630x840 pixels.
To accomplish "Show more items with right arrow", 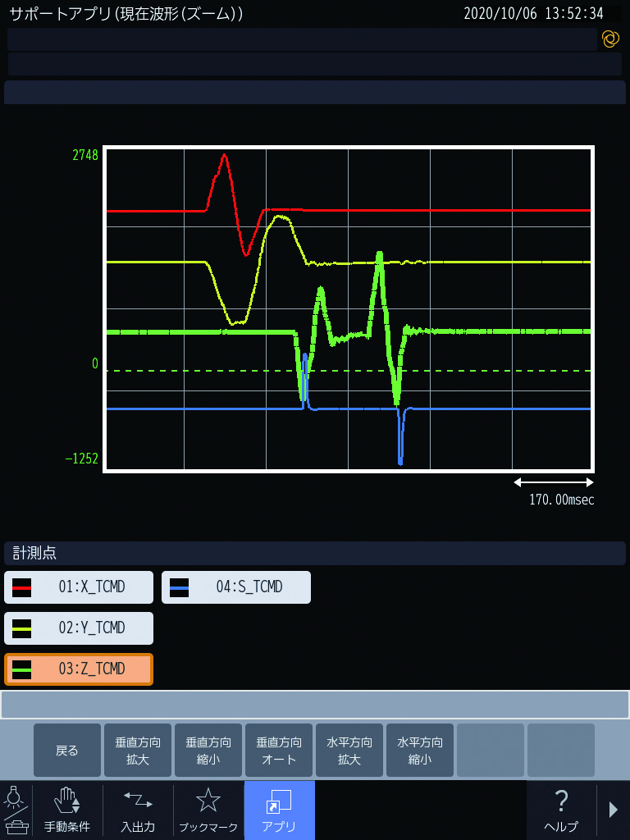I will click(614, 810).
